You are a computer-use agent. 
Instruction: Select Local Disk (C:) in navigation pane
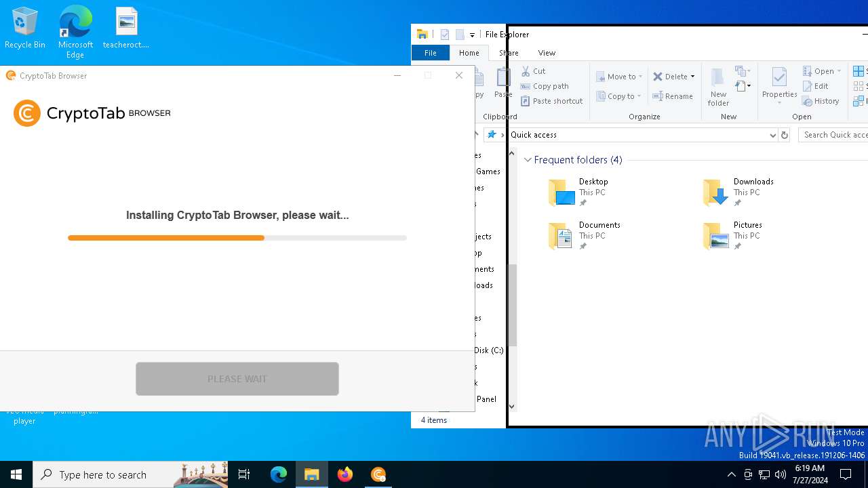pos(489,350)
